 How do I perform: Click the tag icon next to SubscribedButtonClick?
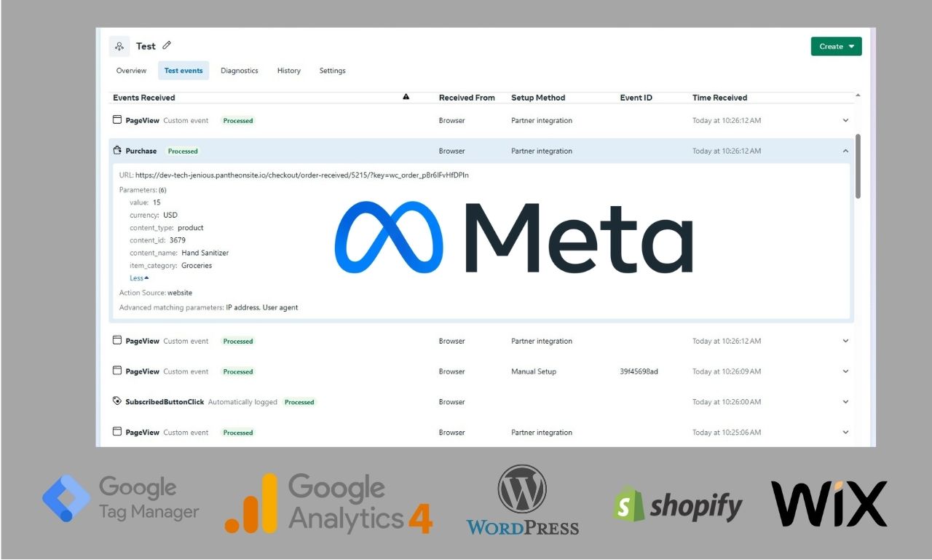pyautogui.click(x=116, y=401)
